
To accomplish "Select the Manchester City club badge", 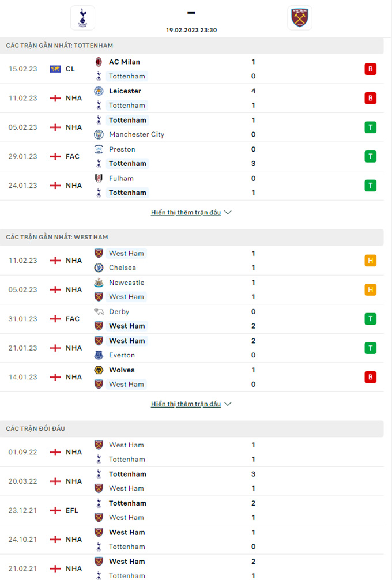I will [x=99, y=135].
